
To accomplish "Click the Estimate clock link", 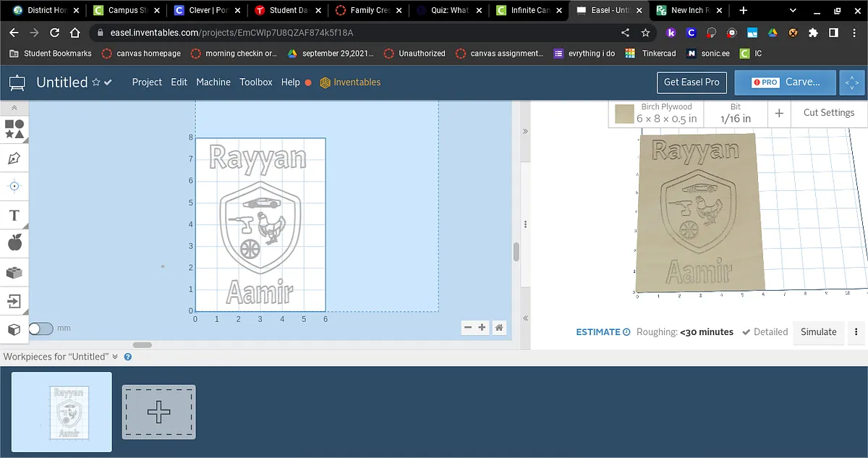I will click(x=603, y=332).
